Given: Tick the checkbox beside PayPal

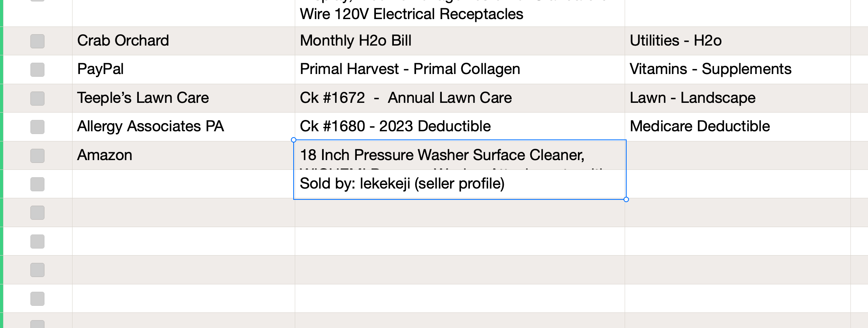Looking at the screenshot, I should pos(37,69).
